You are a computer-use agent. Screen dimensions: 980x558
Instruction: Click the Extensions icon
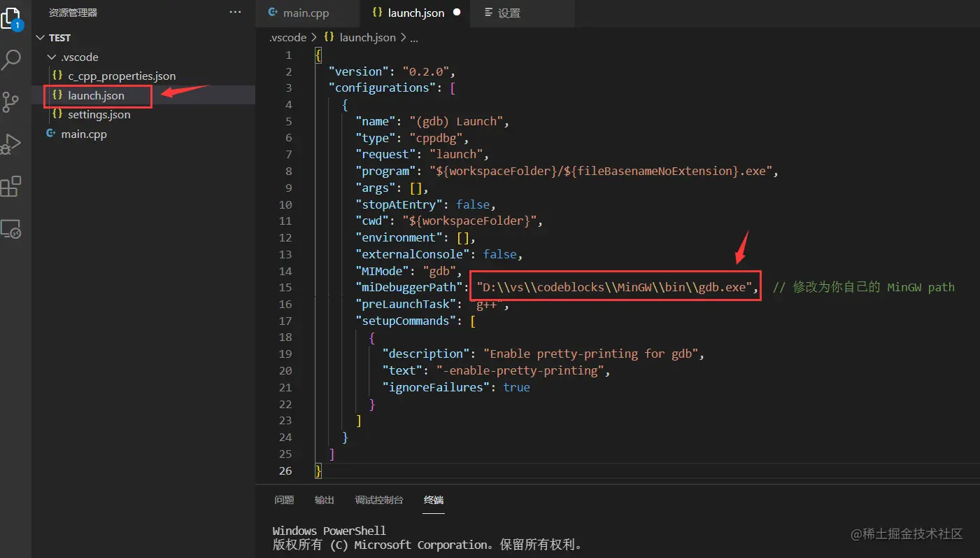click(12, 186)
